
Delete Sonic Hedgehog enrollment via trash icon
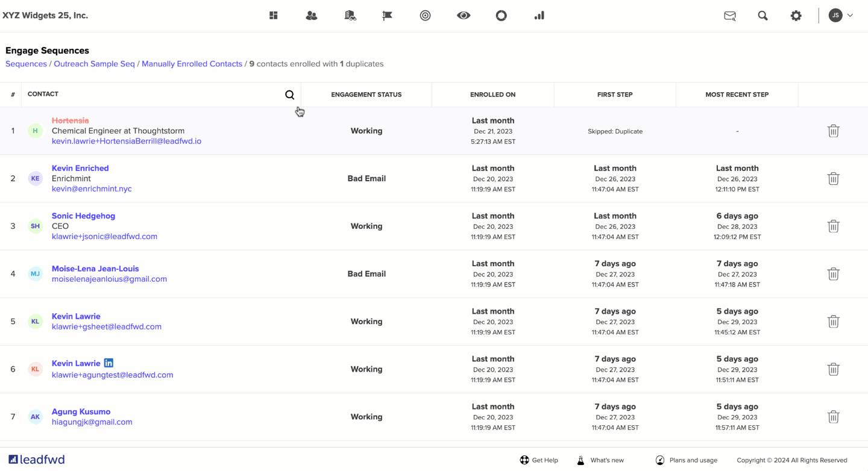tap(833, 226)
